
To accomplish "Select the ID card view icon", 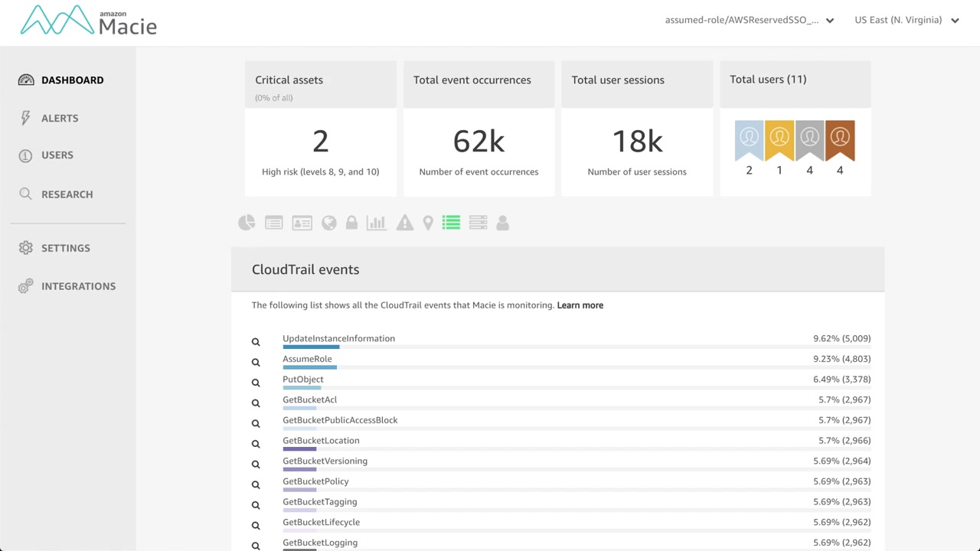I will coord(302,223).
